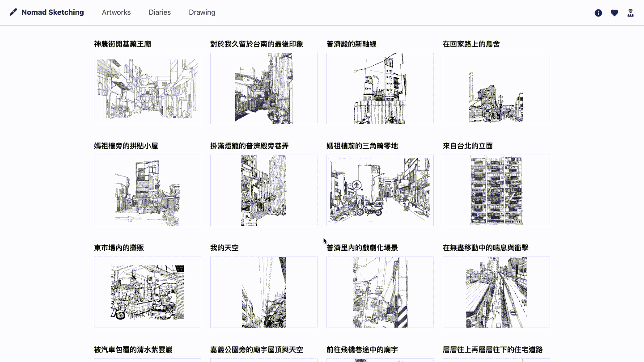Open the 神農街開基藥王廟 sketch thumbnail

click(x=148, y=88)
